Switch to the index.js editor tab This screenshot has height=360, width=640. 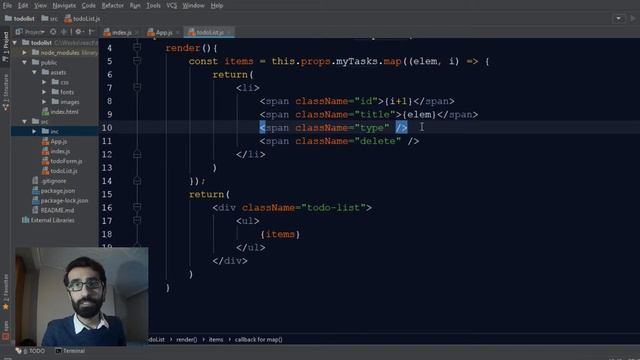pyautogui.click(x=121, y=32)
